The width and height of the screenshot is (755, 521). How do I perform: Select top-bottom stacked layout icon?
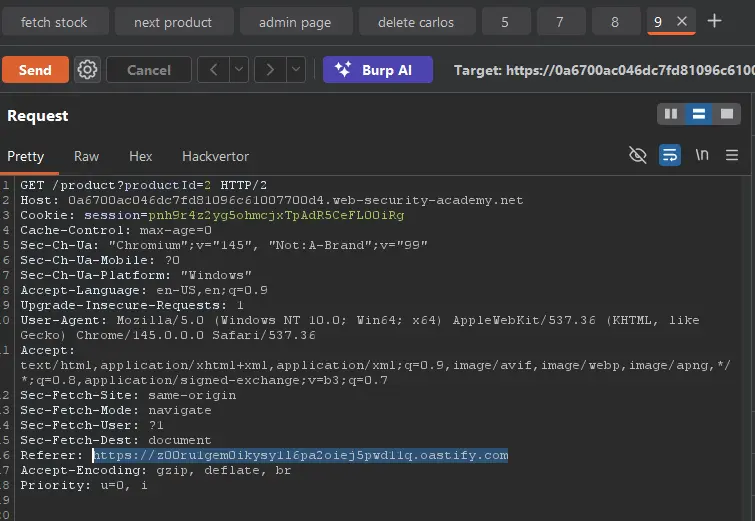pos(699,115)
